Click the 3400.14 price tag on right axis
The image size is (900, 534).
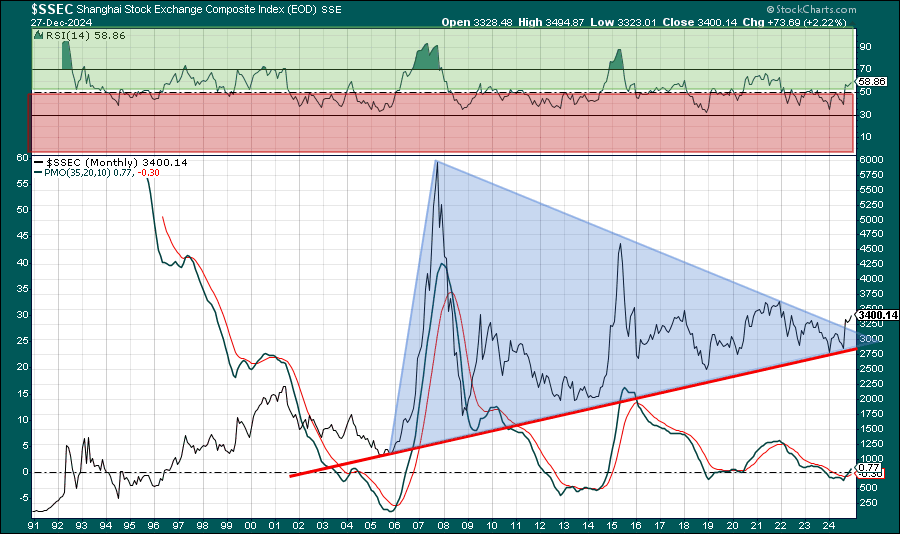point(878,315)
